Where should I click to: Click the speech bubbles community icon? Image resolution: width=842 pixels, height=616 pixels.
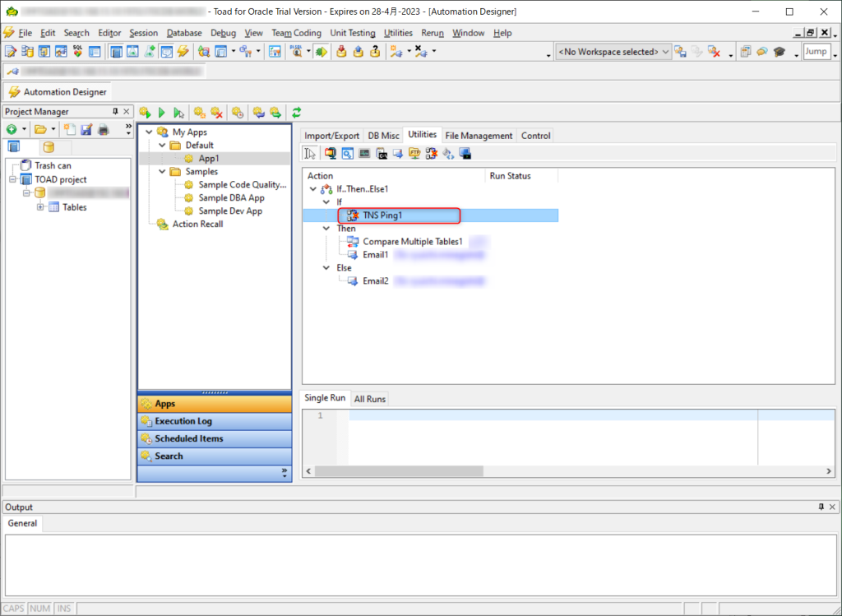point(762,52)
